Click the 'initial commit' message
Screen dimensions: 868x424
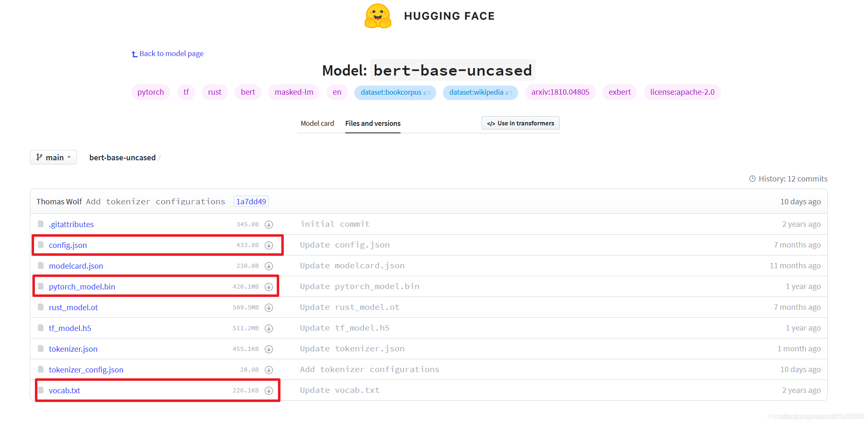tap(335, 224)
